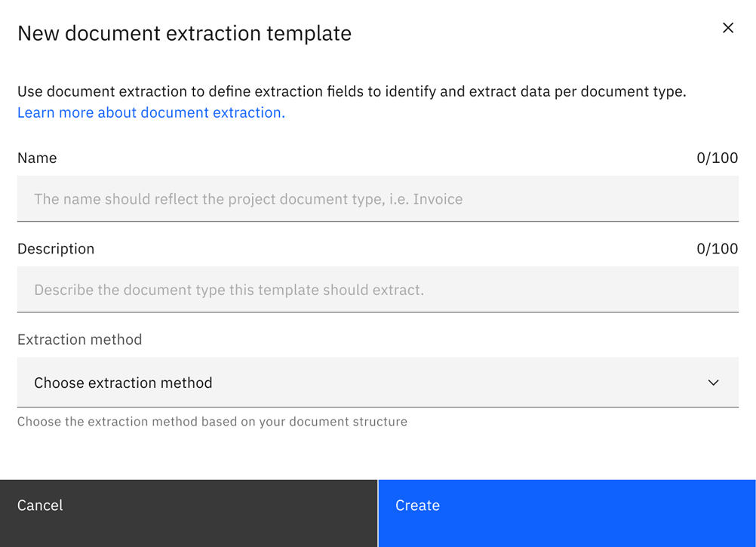Click the Name label
The width and height of the screenshot is (756, 547).
click(x=37, y=158)
